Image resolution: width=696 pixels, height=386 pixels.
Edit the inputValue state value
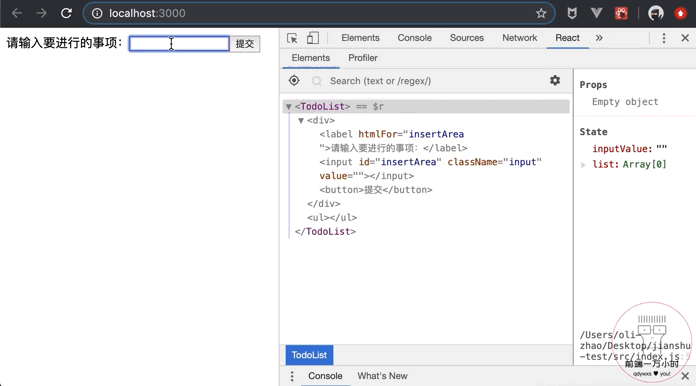(661, 149)
